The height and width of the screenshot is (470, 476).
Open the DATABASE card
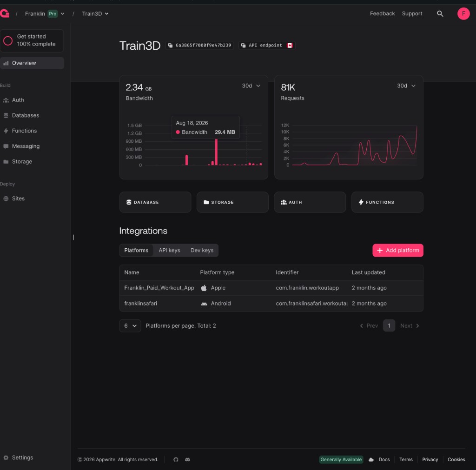click(x=155, y=202)
